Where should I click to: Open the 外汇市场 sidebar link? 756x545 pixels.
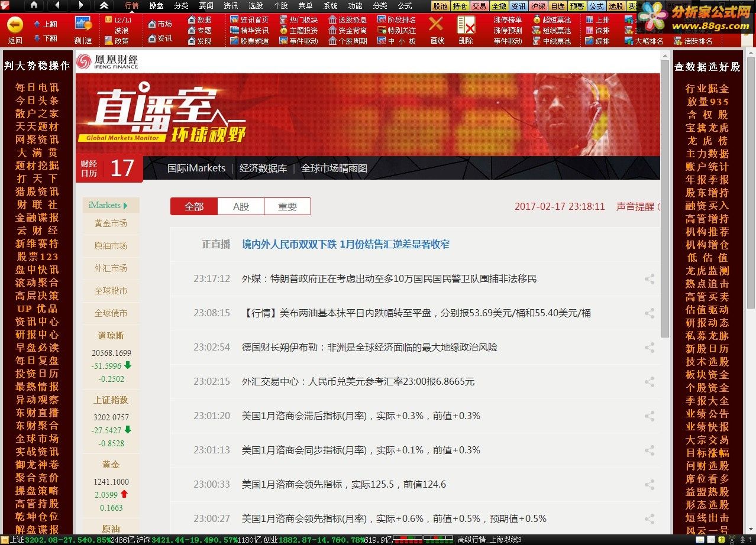click(111, 268)
